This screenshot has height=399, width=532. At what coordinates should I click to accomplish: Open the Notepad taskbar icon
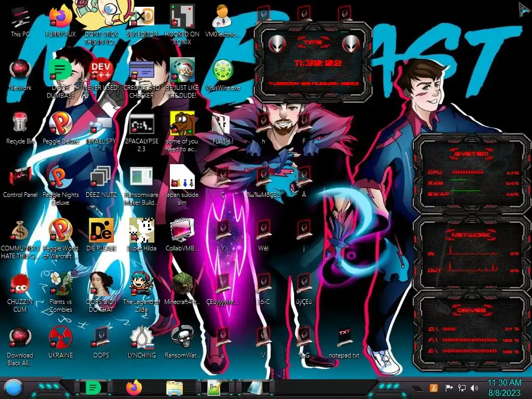point(255,388)
